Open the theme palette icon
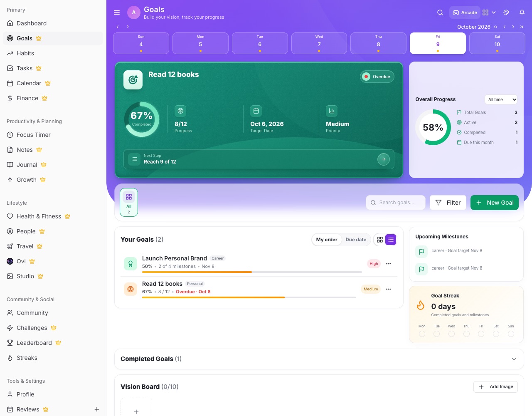532x416 pixels. [506, 12]
